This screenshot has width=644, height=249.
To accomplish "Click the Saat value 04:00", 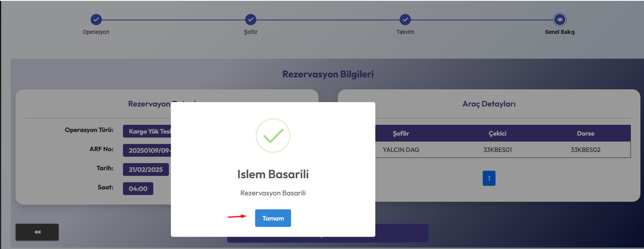I will (x=138, y=189).
